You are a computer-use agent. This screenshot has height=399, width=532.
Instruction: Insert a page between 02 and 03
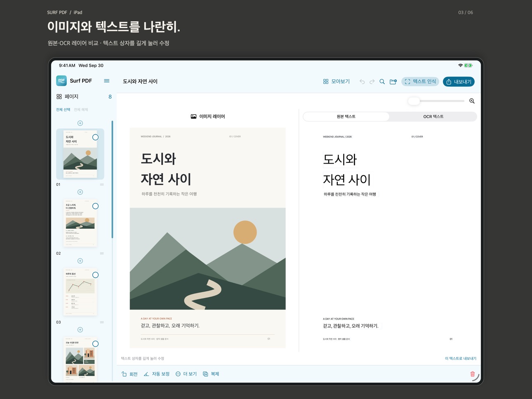coord(80,261)
